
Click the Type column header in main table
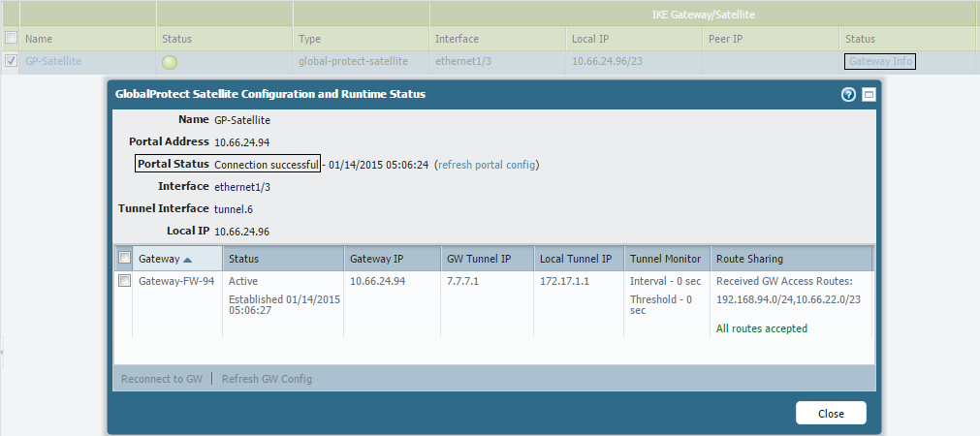coord(362,39)
